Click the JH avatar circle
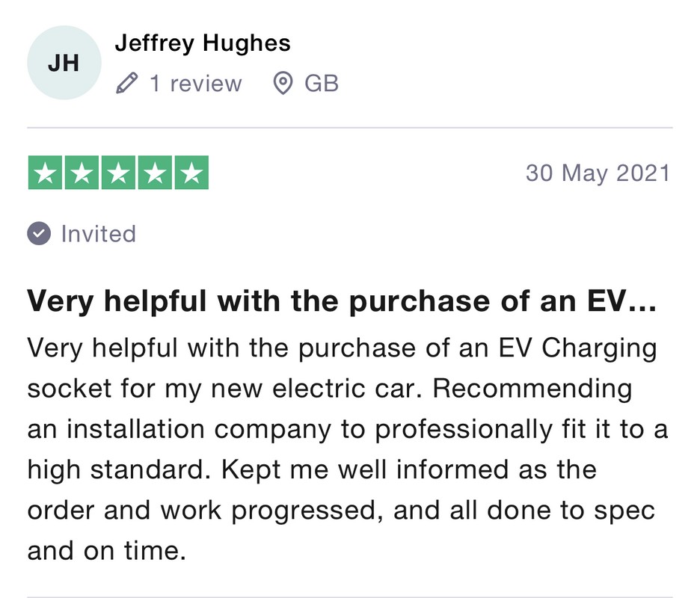Screen dimensions: 700x598 (x=64, y=63)
